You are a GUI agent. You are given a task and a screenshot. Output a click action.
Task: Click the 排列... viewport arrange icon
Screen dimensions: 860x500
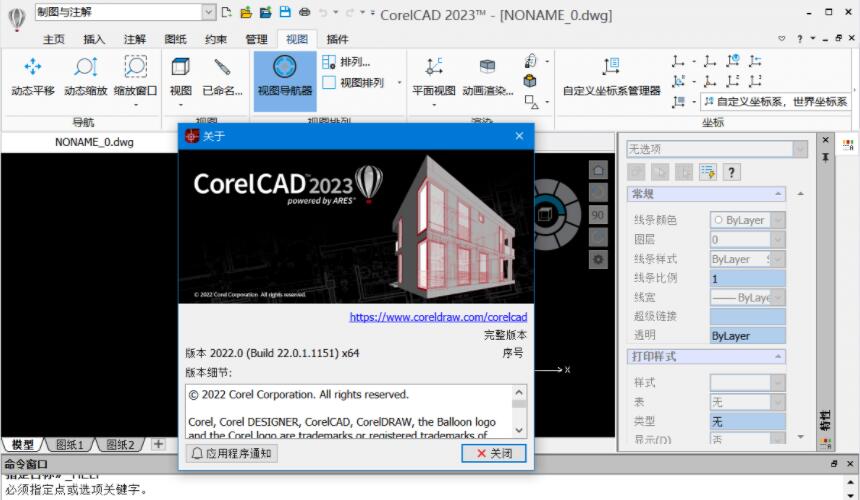coord(329,62)
